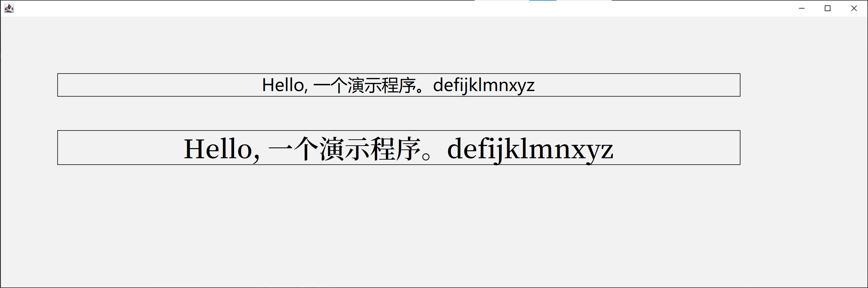This screenshot has height=288, width=868.
Task: Focus the upper sans-serif text field
Action: (399, 85)
